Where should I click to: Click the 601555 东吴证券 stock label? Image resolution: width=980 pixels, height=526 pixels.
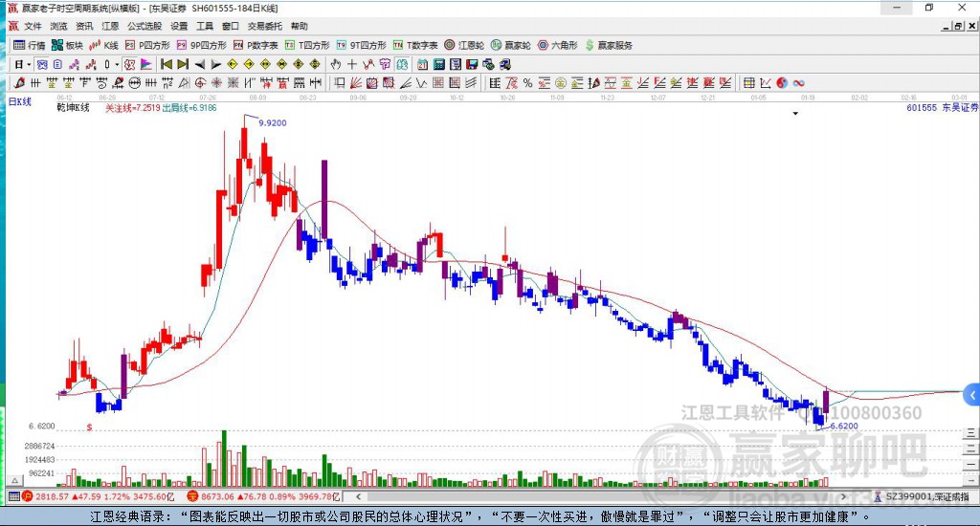click(x=942, y=107)
